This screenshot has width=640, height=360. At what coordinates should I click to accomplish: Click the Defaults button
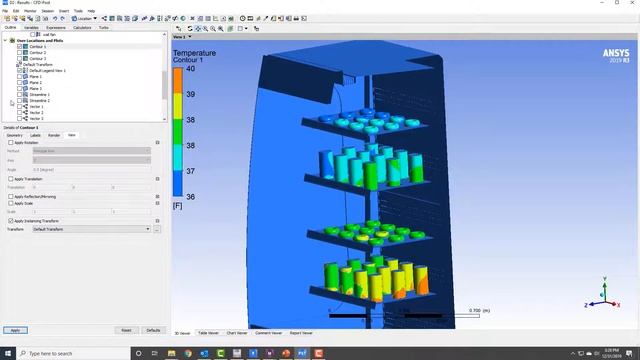point(153,330)
